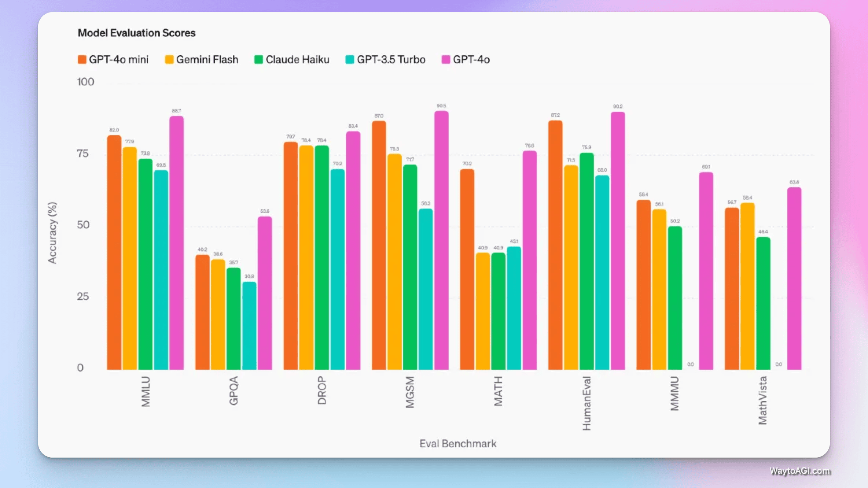The image size is (868, 488).
Task: Click the pink GPT-4o legend swatch
Action: tap(446, 60)
